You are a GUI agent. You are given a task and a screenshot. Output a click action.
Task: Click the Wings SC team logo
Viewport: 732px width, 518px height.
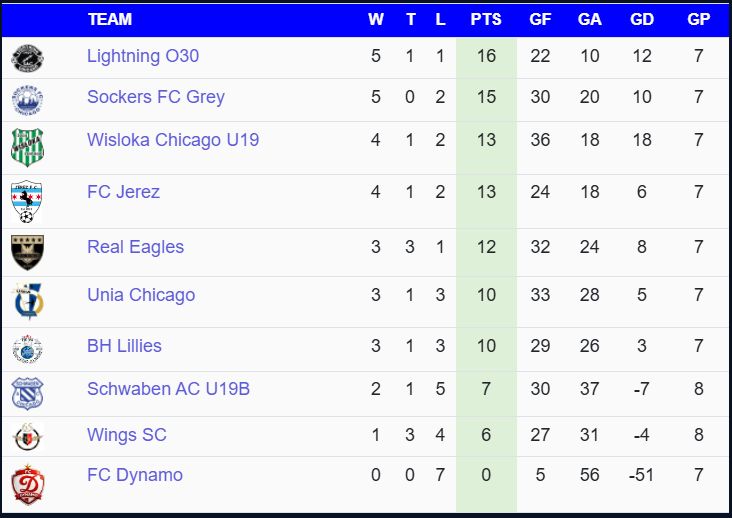(x=27, y=437)
